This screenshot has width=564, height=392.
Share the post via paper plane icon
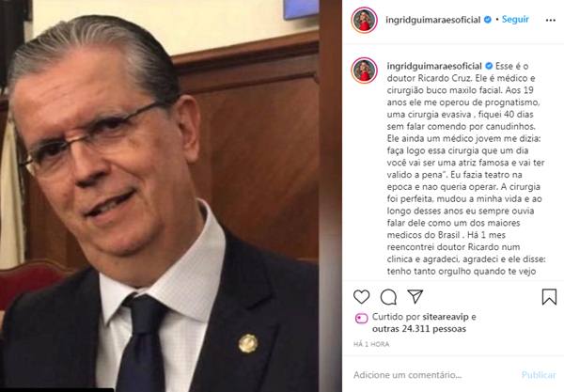click(x=415, y=296)
